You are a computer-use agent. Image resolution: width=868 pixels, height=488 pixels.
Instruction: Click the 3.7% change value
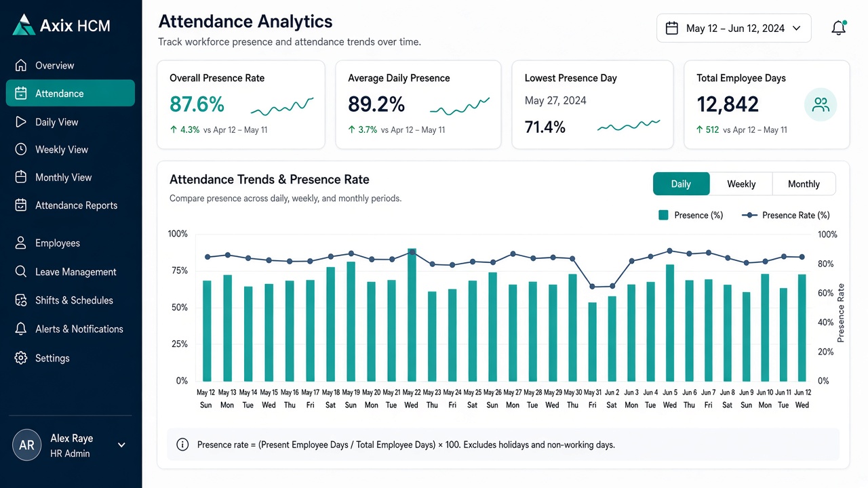[368, 129]
